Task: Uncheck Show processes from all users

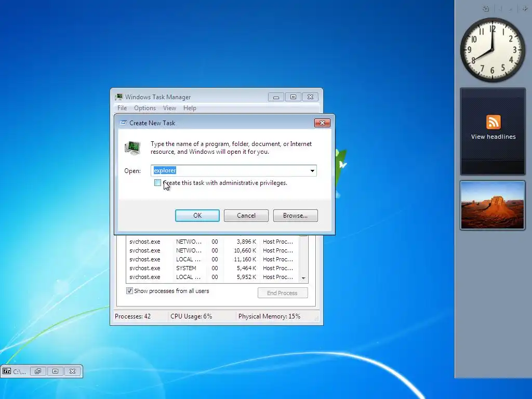Action: [129, 291]
